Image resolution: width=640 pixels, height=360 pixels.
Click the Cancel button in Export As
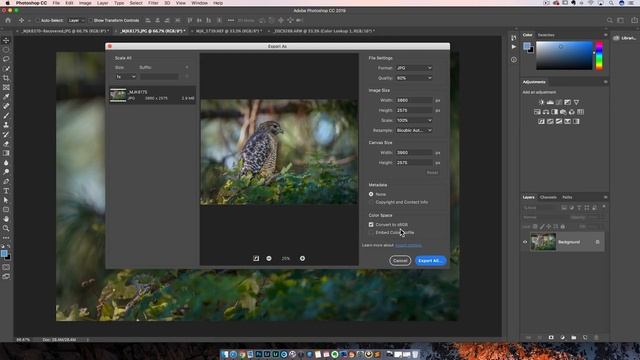pyautogui.click(x=400, y=260)
